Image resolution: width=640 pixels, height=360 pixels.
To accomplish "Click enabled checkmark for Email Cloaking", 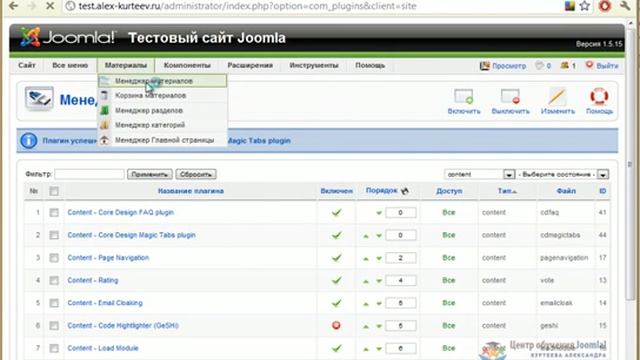I will pyautogui.click(x=336, y=303).
